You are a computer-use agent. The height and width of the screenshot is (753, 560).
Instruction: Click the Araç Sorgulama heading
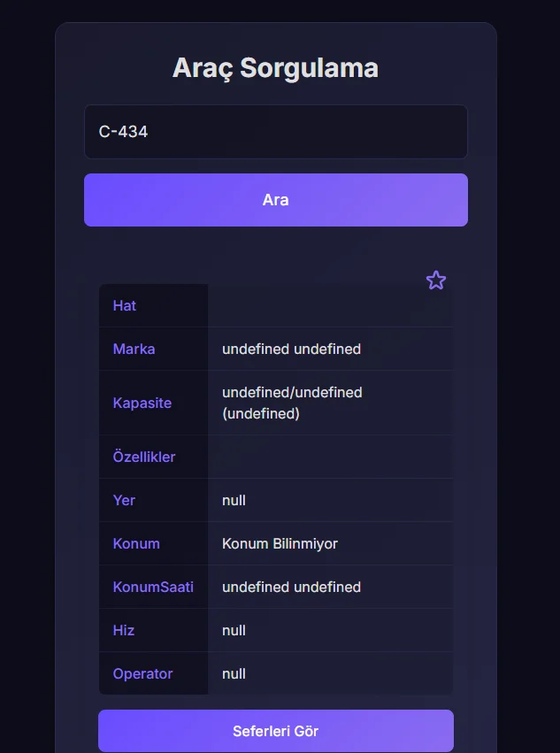[275, 67]
